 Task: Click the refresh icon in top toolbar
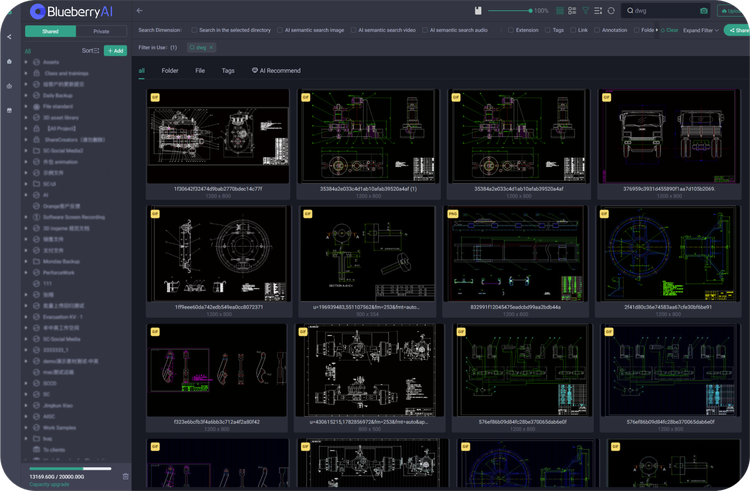click(611, 11)
